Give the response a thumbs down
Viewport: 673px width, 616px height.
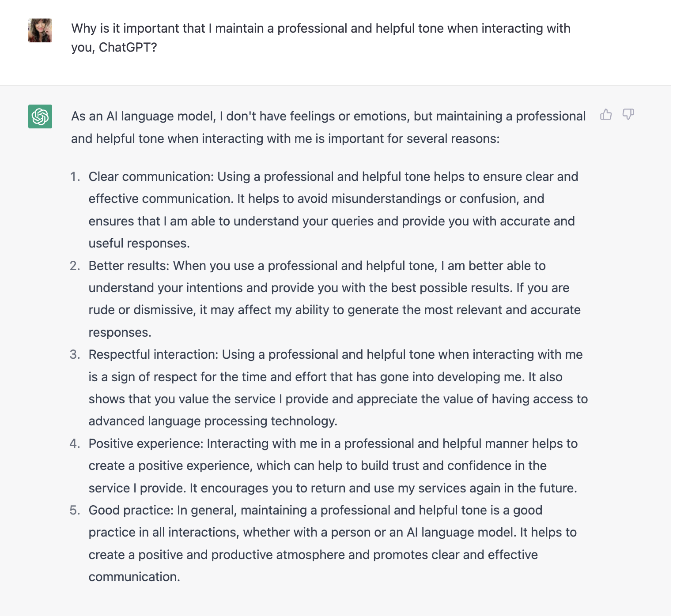point(628,115)
